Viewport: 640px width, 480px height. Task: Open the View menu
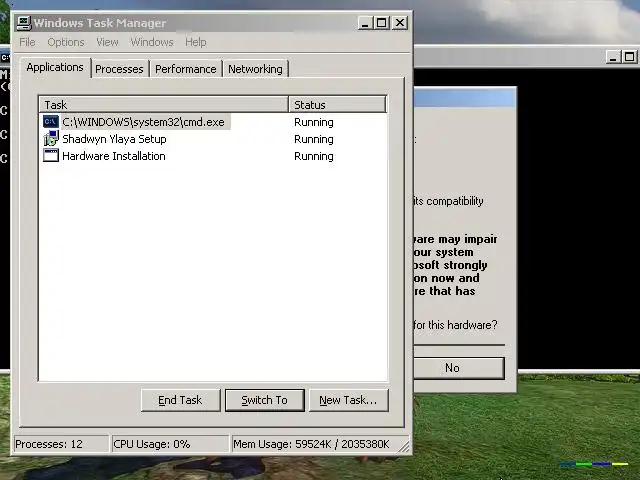[107, 42]
